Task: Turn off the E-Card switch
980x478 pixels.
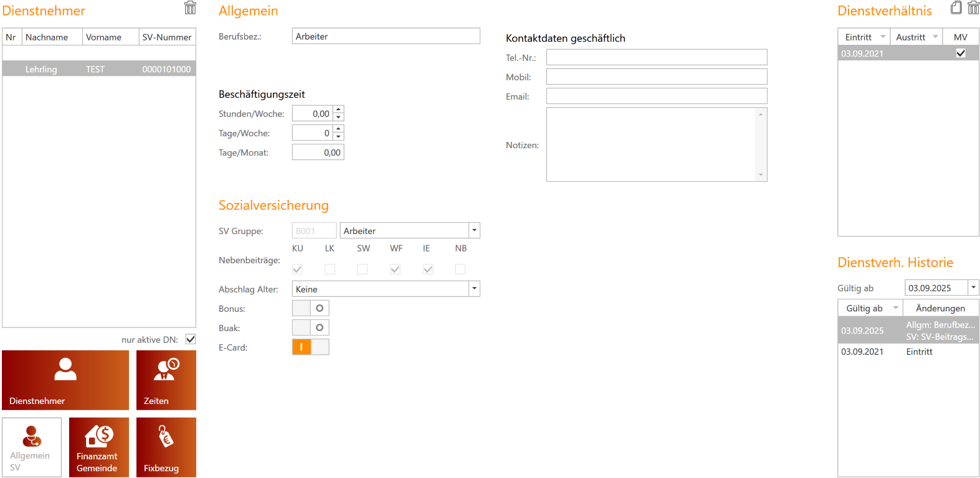Action: pos(310,347)
